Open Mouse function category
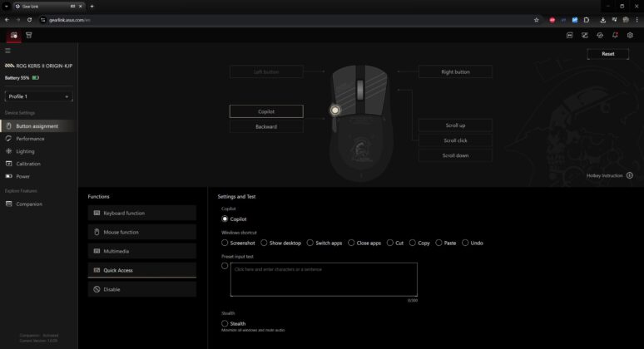Image resolution: width=644 pixels, height=349 pixels. click(141, 232)
